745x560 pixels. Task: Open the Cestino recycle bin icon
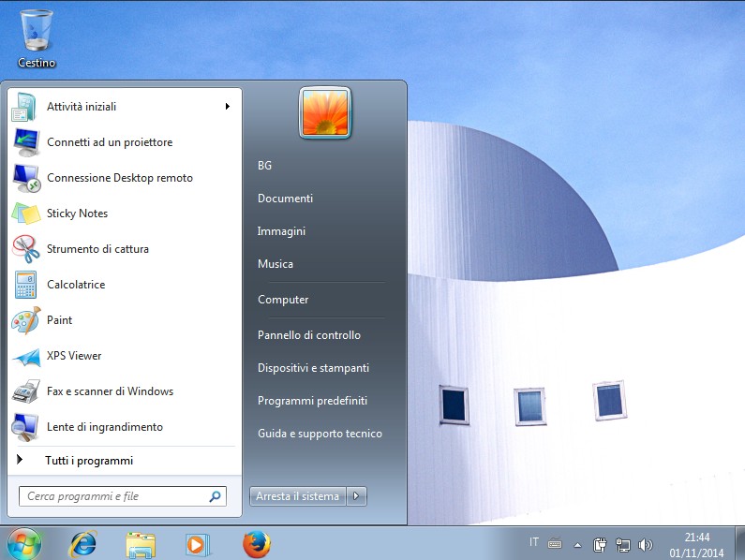(37, 39)
